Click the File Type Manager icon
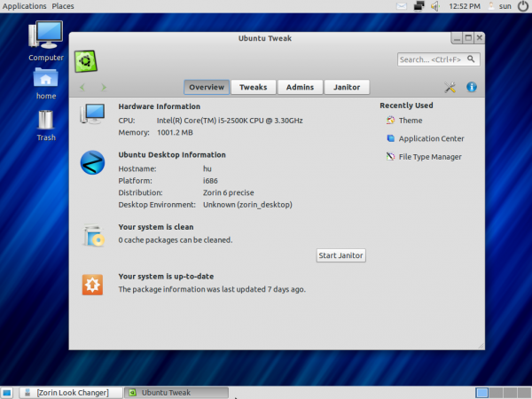The image size is (532, 399). (x=390, y=156)
